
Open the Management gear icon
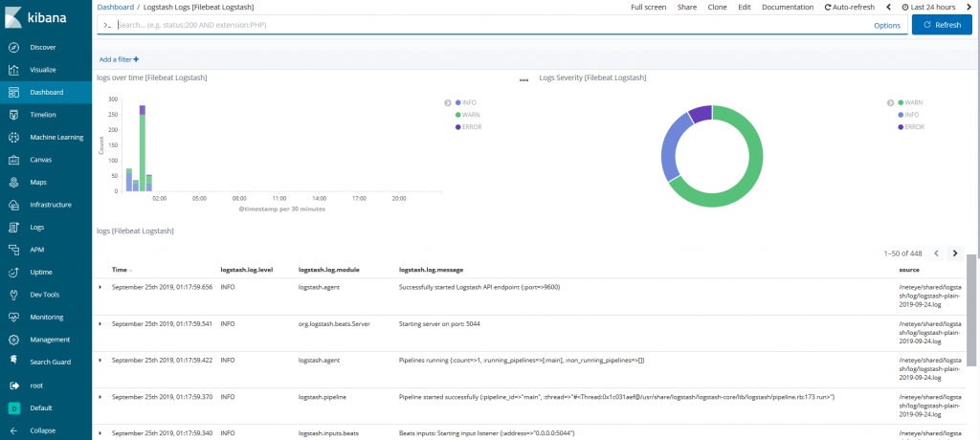click(13, 340)
